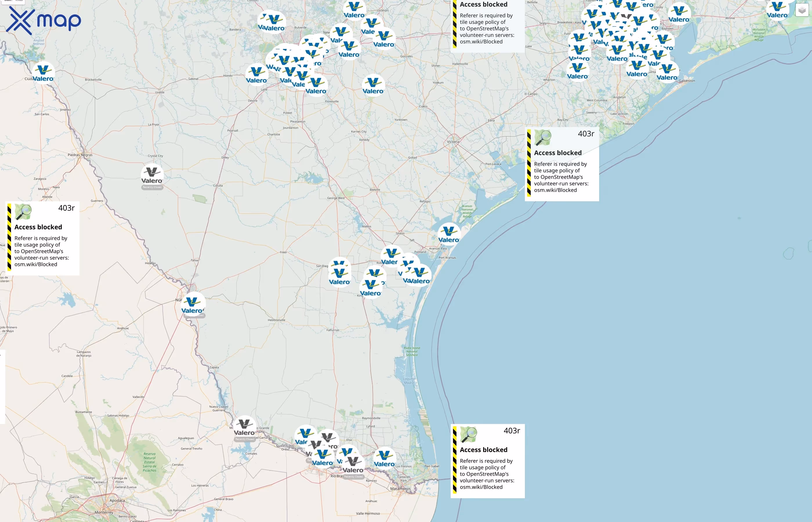Select the Valero marker left of Los Fresnos
This screenshot has width=812, height=522.
coord(384,458)
